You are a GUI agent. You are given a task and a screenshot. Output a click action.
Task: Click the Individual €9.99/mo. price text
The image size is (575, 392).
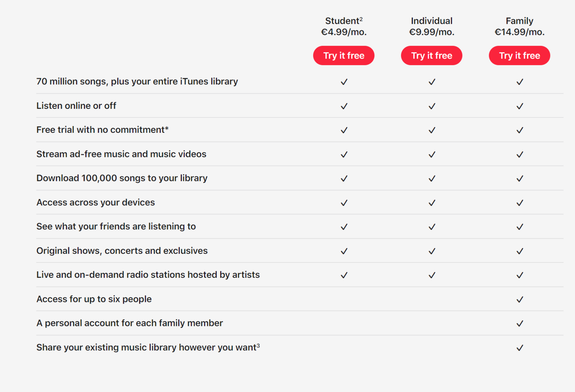(432, 32)
